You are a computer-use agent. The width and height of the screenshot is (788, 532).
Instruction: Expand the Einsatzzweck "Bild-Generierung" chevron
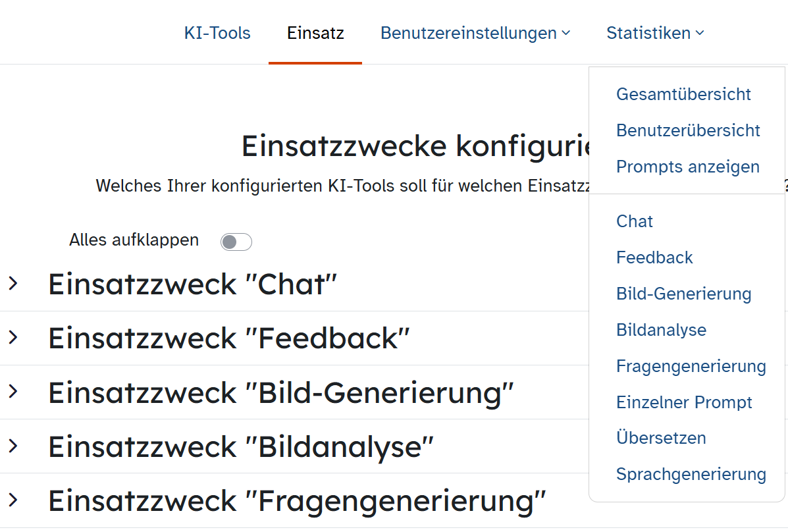pyautogui.click(x=13, y=392)
